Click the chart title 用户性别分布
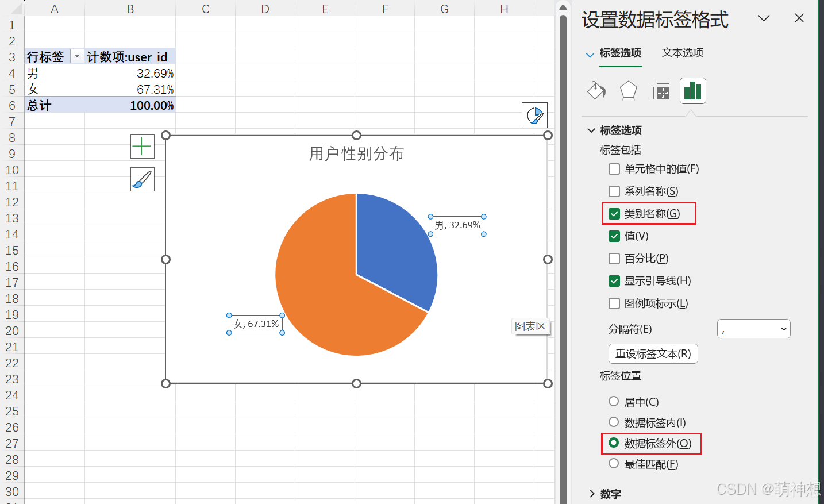The height and width of the screenshot is (504, 824). coord(356,154)
